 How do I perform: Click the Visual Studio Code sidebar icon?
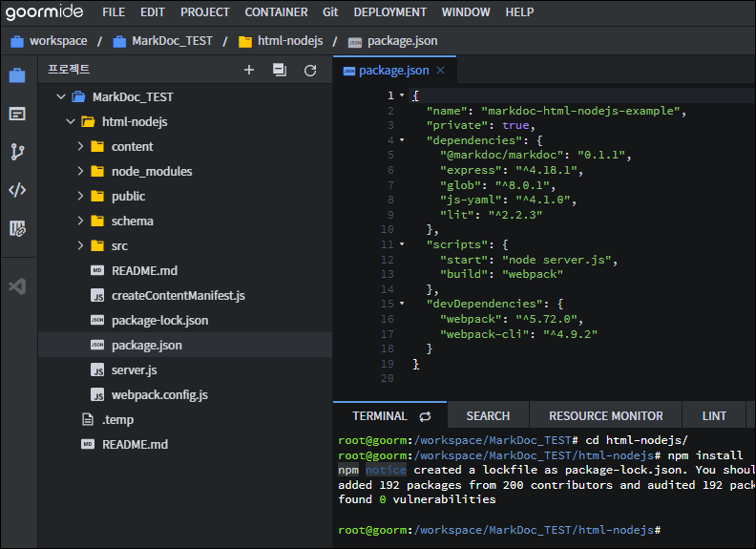pyautogui.click(x=17, y=286)
